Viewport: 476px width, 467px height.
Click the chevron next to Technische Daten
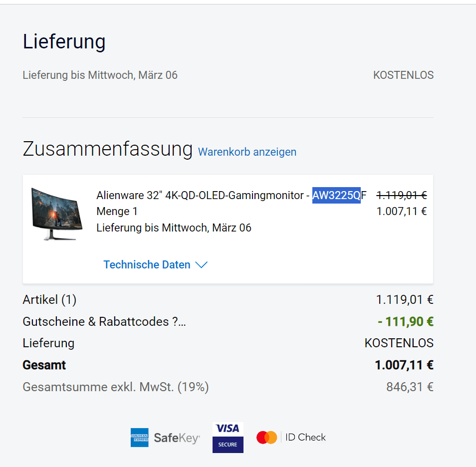[x=201, y=265]
